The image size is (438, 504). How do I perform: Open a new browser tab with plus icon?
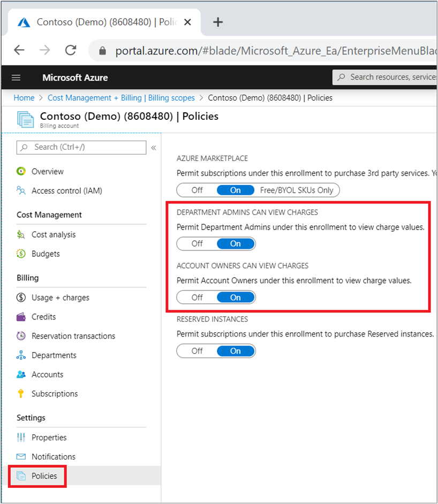[218, 22]
